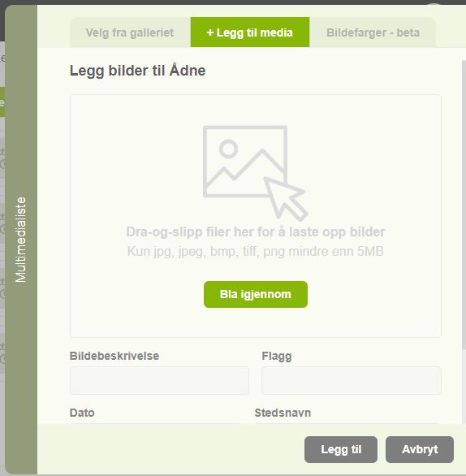466x476 pixels.
Task: Click the cursor arrow graphic in the upload area
Action: [286, 199]
